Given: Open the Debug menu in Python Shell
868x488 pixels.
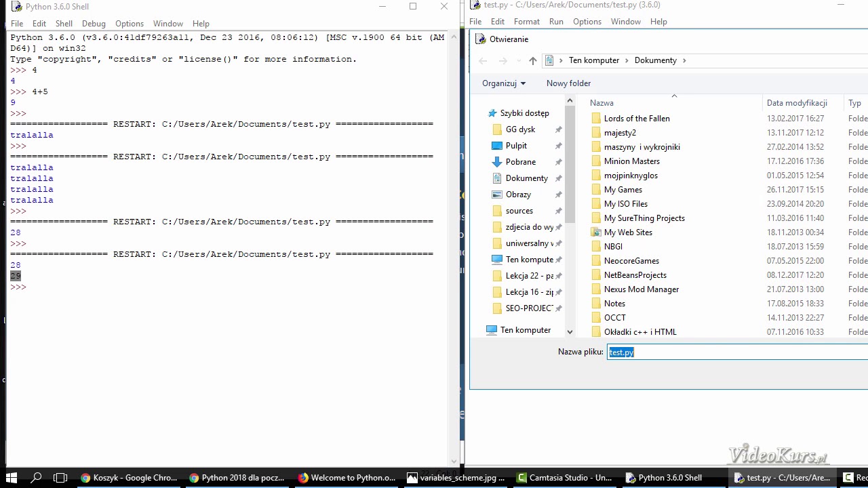Looking at the screenshot, I should [x=94, y=24].
